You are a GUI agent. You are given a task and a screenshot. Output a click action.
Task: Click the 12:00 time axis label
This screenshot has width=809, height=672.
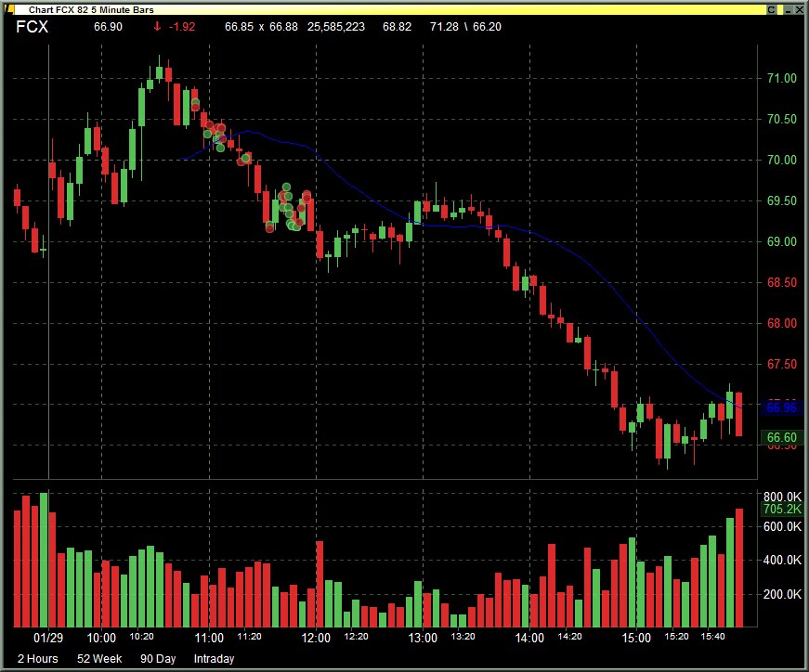point(316,638)
